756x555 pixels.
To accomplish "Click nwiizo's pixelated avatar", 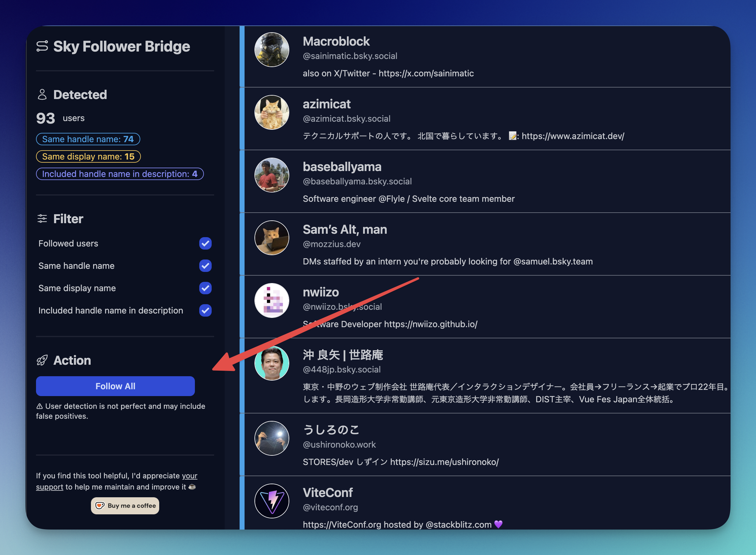I will click(272, 301).
